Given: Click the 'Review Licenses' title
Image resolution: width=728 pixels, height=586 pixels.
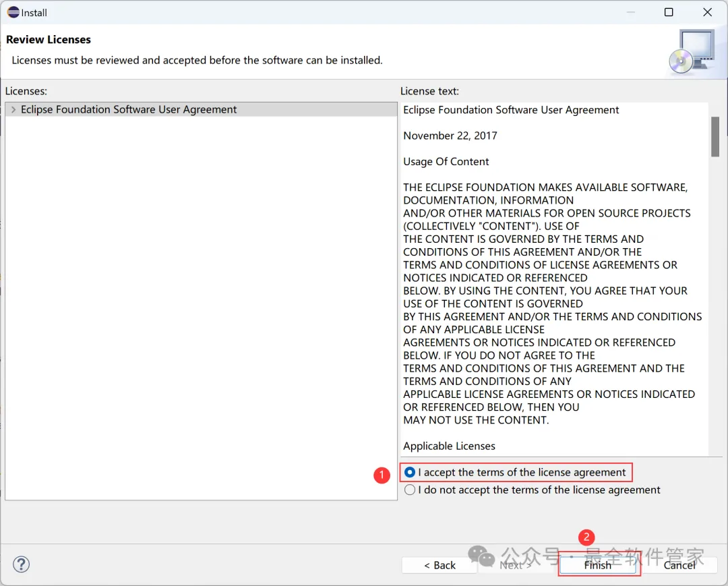Looking at the screenshot, I should point(49,40).
